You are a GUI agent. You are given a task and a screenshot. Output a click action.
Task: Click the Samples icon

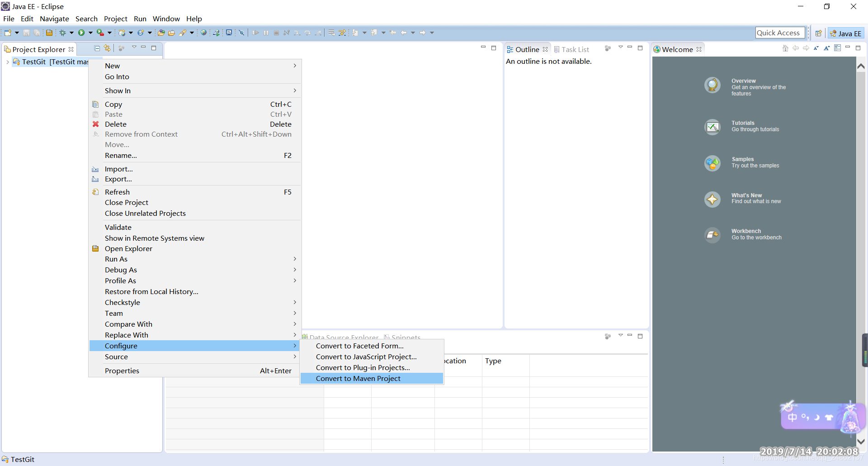click(x=712, y=163)
